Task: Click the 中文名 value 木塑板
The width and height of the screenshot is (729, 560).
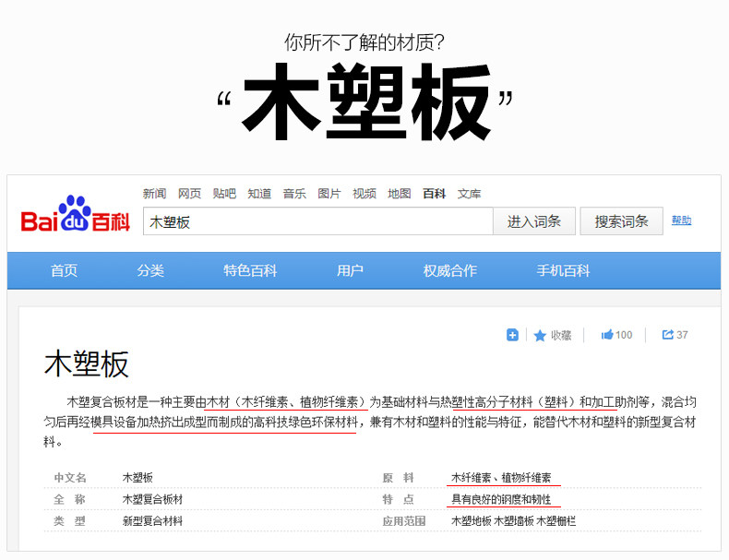Action: [137, 478]
